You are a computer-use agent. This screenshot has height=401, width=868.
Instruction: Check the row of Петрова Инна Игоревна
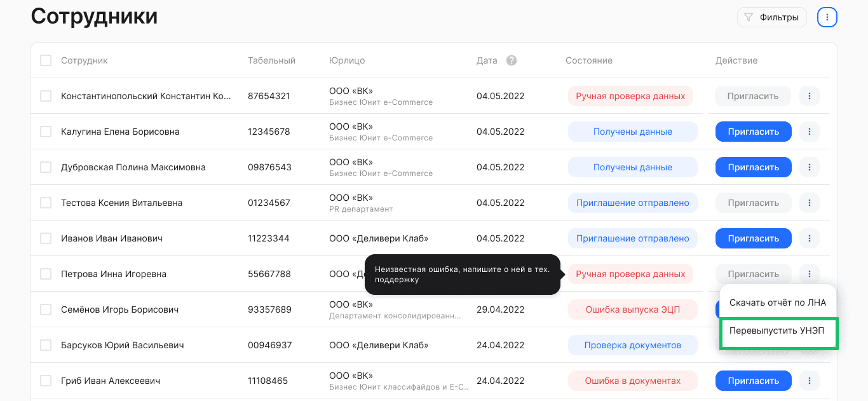pos(46,274)
